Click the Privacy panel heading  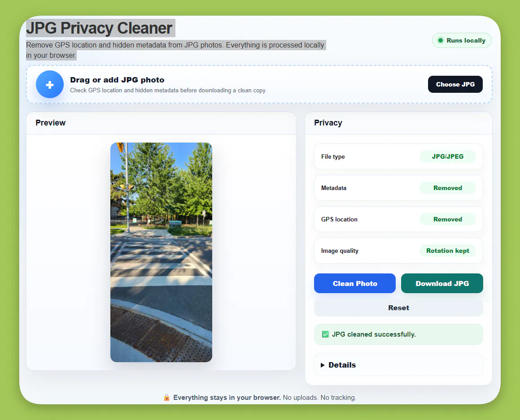(328, 122)
